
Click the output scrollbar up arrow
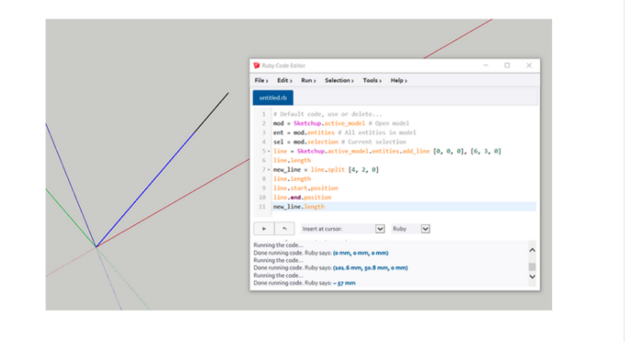tap(533, 250)
